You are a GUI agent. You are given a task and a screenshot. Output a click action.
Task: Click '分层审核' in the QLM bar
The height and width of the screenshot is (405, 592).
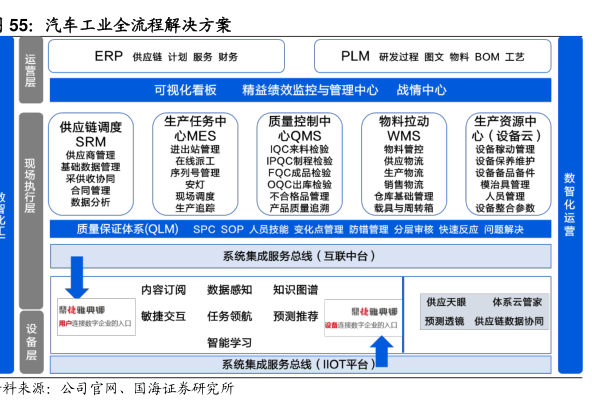point(413,229)
